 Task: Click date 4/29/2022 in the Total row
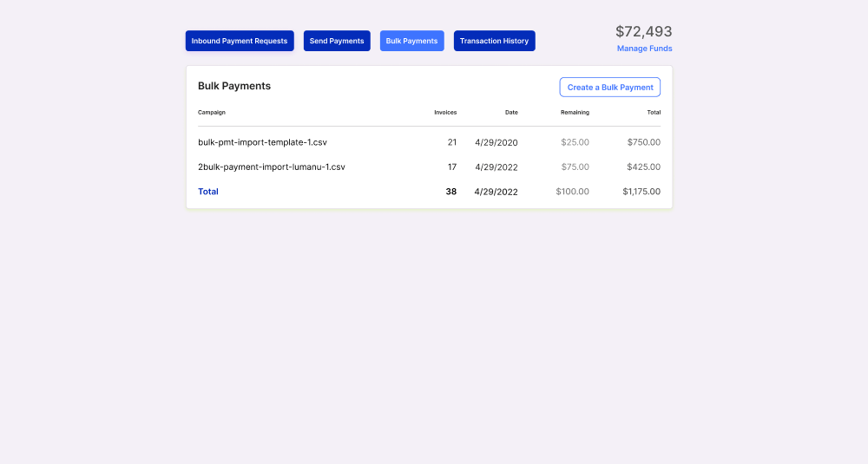496,192
